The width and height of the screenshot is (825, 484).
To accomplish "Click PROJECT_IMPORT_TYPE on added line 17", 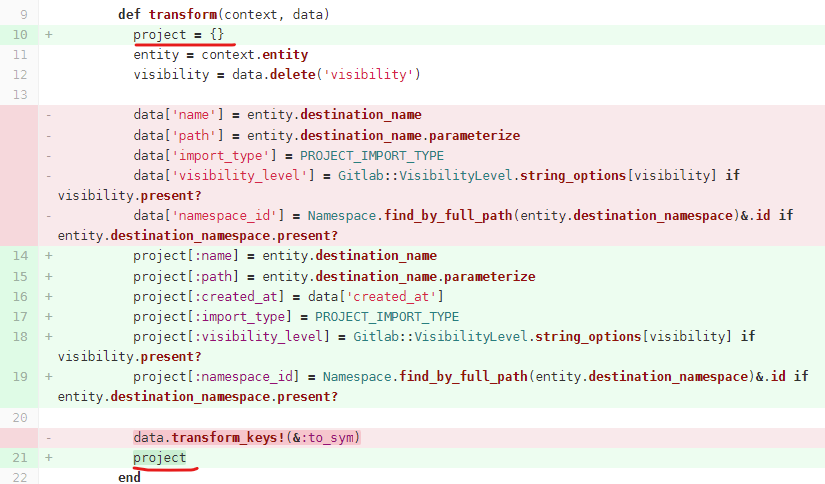I will 387,317.
